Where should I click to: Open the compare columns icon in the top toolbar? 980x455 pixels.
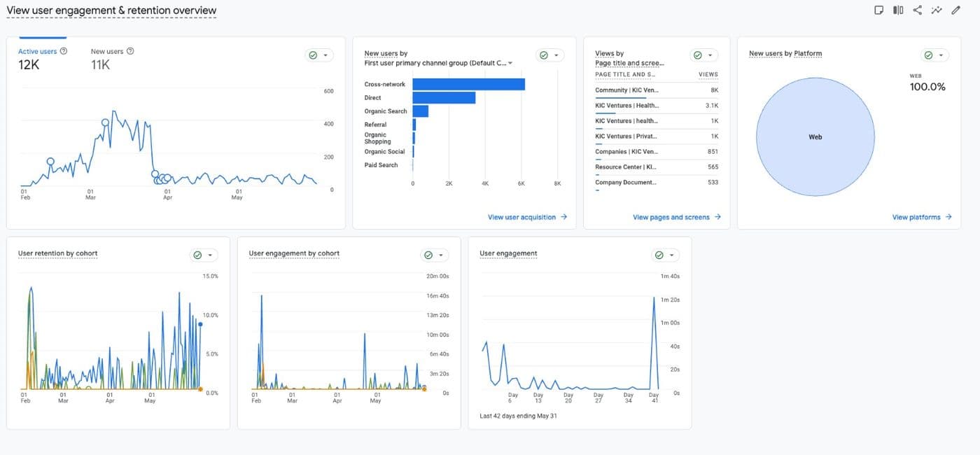pos(898,10)
